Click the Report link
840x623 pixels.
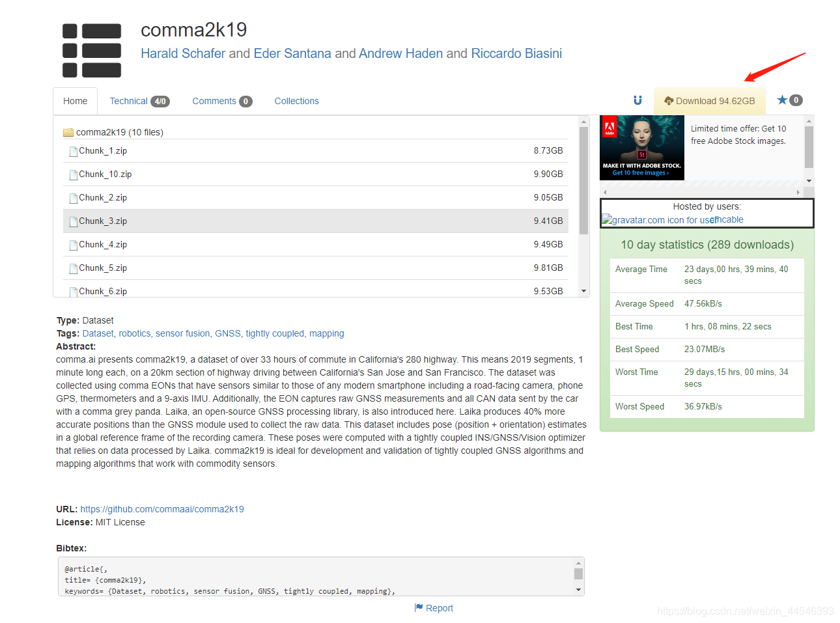[440, 608]
